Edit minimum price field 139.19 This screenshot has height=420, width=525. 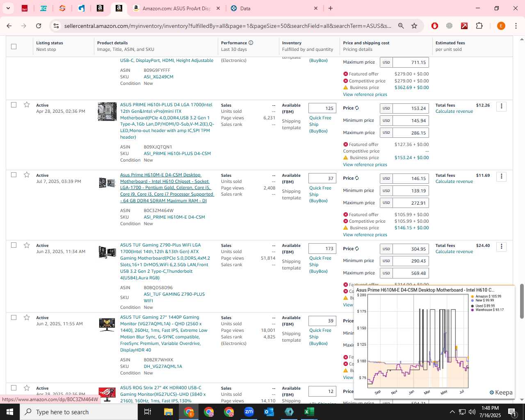(411, 191)
